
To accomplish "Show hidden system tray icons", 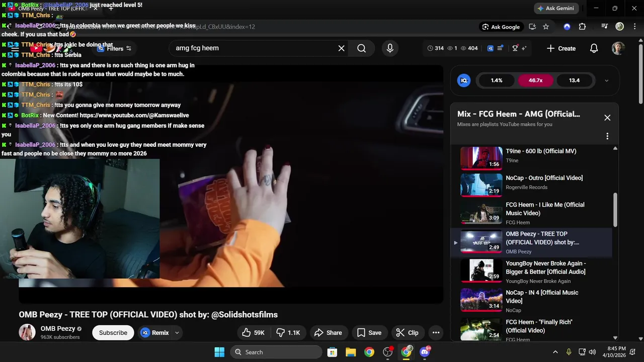I will (x=555, y=352).
